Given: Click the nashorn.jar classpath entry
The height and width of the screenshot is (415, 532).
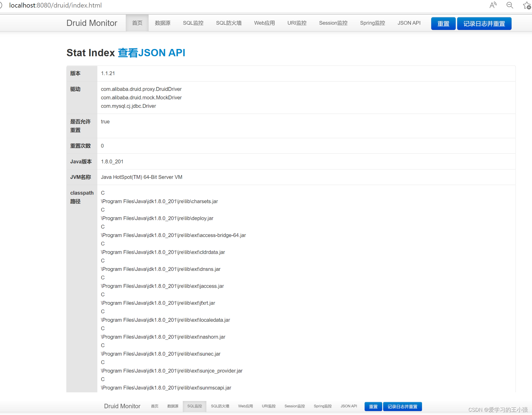Looking at the screenshot, I should pyautogui.click(x=163, y=337).
